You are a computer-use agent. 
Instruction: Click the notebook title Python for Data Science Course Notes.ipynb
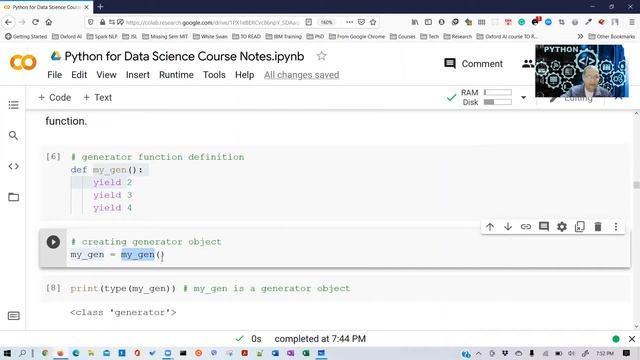184,56
